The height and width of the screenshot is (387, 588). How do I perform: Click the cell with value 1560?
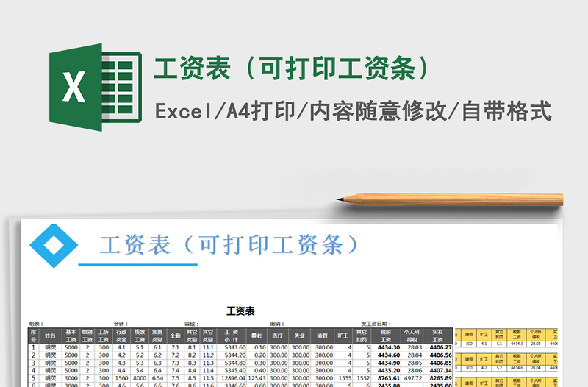point(121,378)
